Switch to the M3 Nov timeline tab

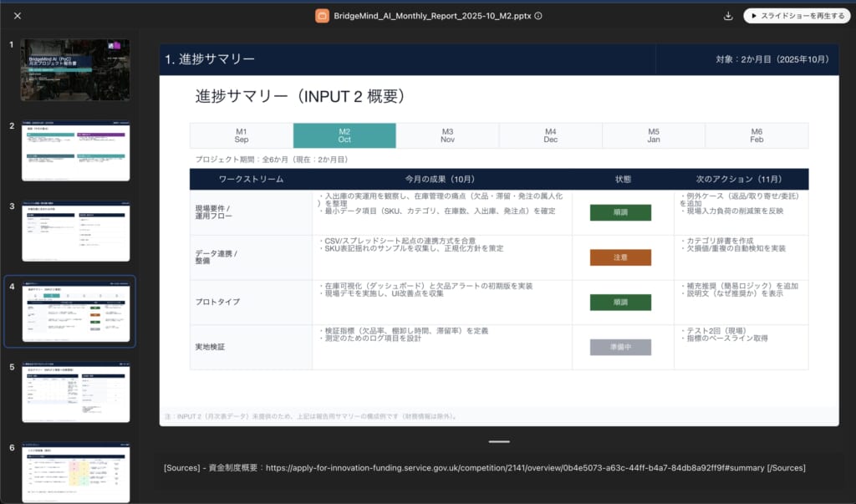[x=447, y=135]
